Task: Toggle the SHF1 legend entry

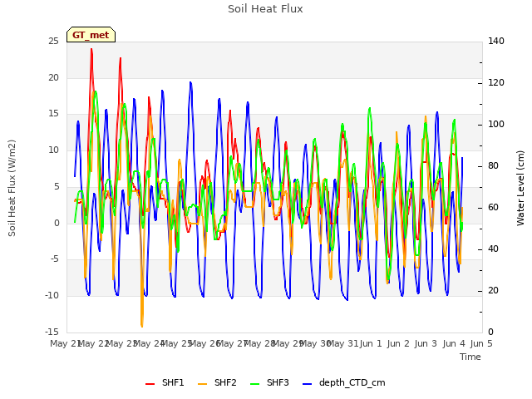Action: click(165, 382)
